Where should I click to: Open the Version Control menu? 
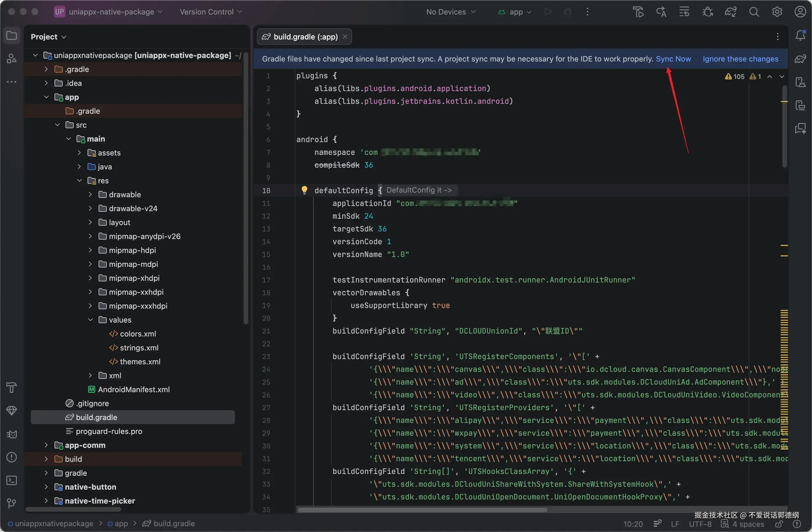(211, 12)
